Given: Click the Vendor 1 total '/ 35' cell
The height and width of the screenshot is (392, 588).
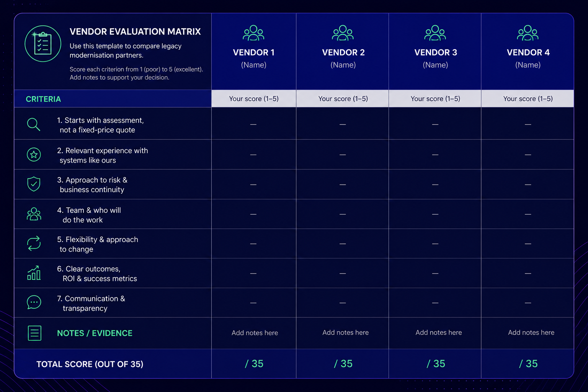Looking at the screenshot, I should [254, 364].
